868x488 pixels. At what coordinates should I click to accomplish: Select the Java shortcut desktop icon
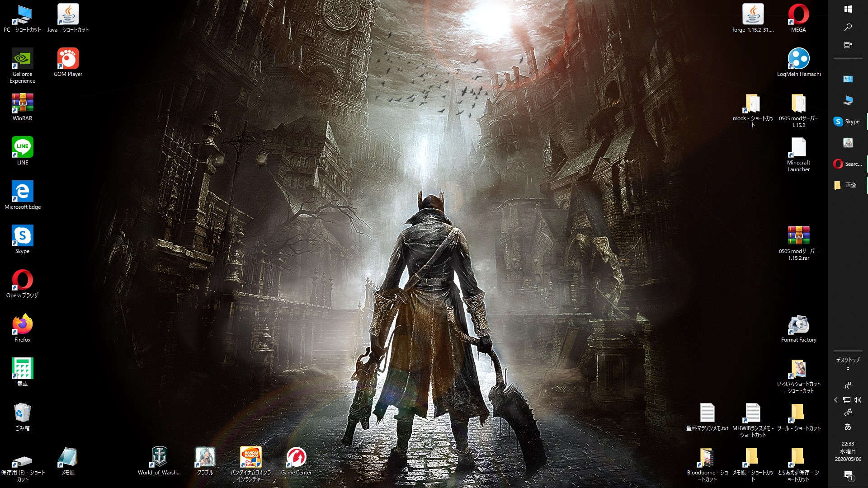(x=68, y=18)
